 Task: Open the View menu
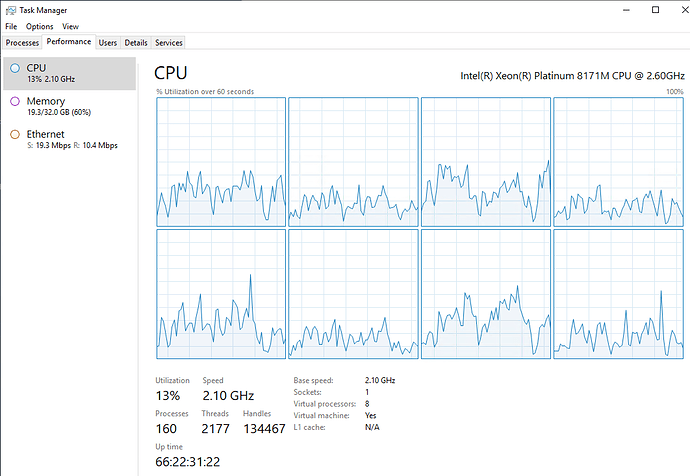[70, 26]
